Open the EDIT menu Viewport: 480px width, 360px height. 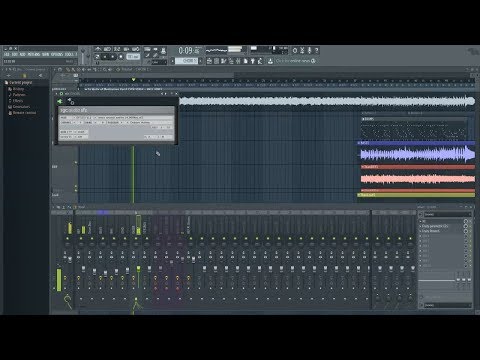pyautogui.click(x=15, y=54)
